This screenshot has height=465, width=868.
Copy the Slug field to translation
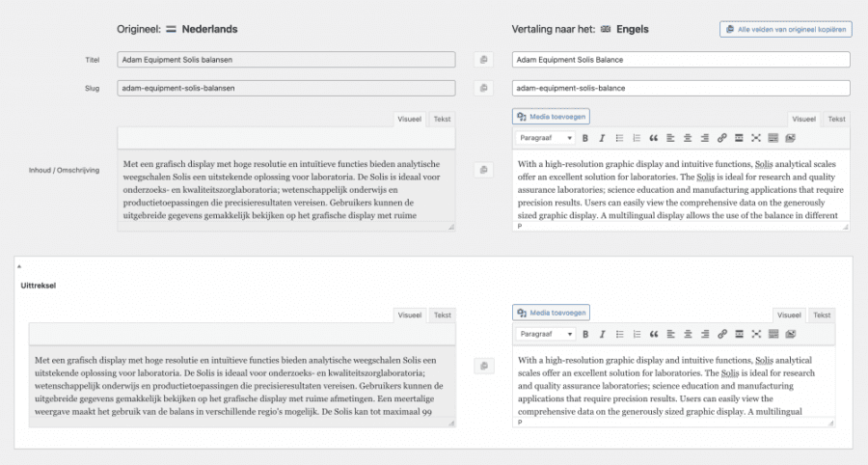(x=484, y=88)
